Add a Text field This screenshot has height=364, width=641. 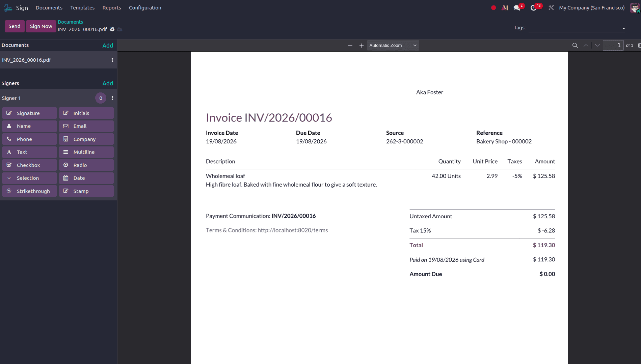click(29, 152)
